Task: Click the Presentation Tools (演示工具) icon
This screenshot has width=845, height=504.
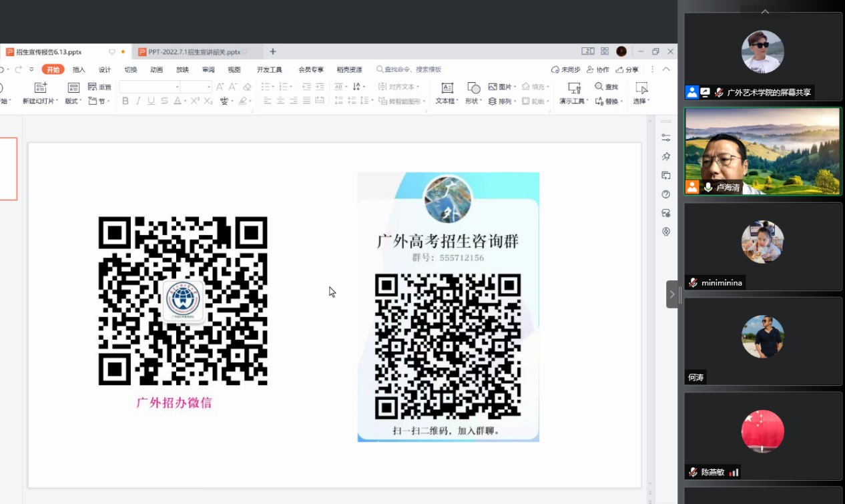Action: pos(573,87)
